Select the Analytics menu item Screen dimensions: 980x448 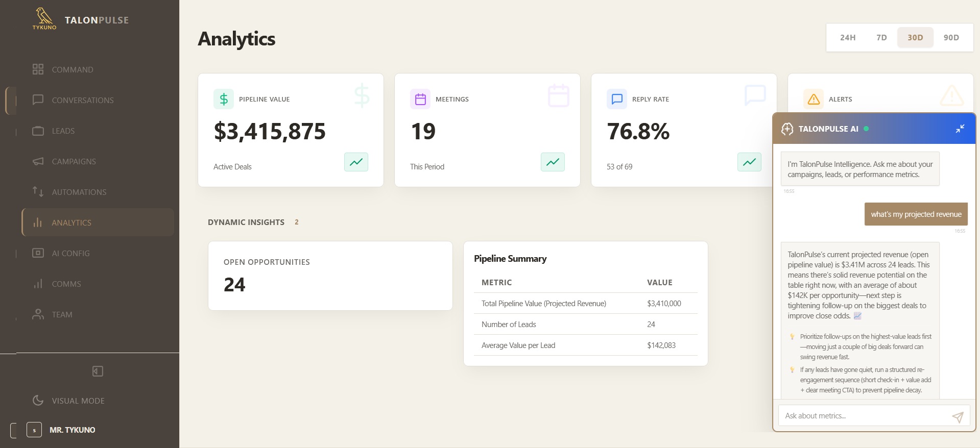tap(98, 222)
